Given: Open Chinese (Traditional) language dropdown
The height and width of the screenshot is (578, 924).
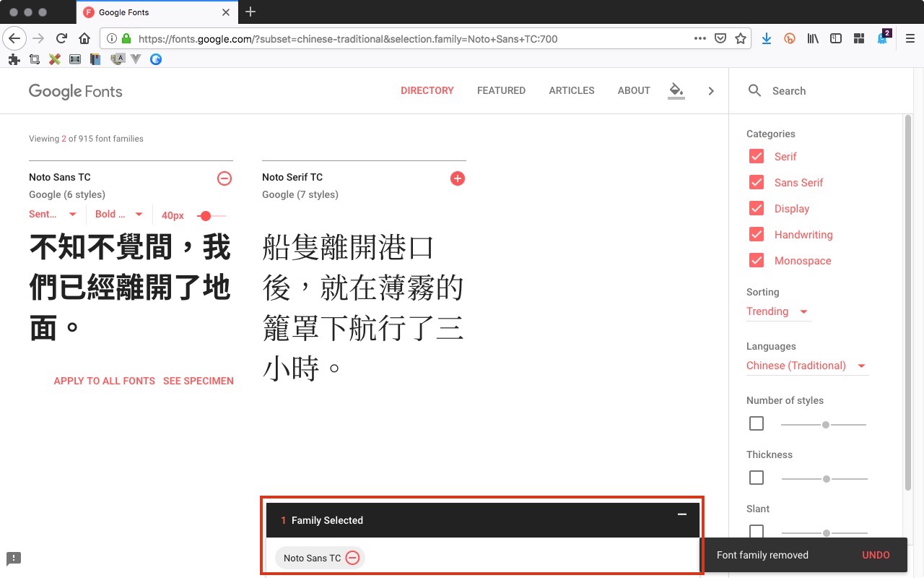Looking at the screenshot, I should (806, 366).
